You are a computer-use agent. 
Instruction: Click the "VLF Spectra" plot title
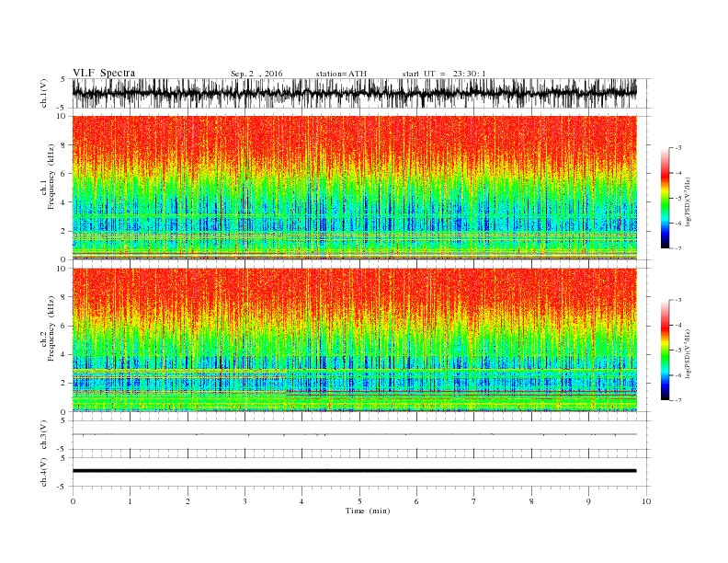click(104, 73)
